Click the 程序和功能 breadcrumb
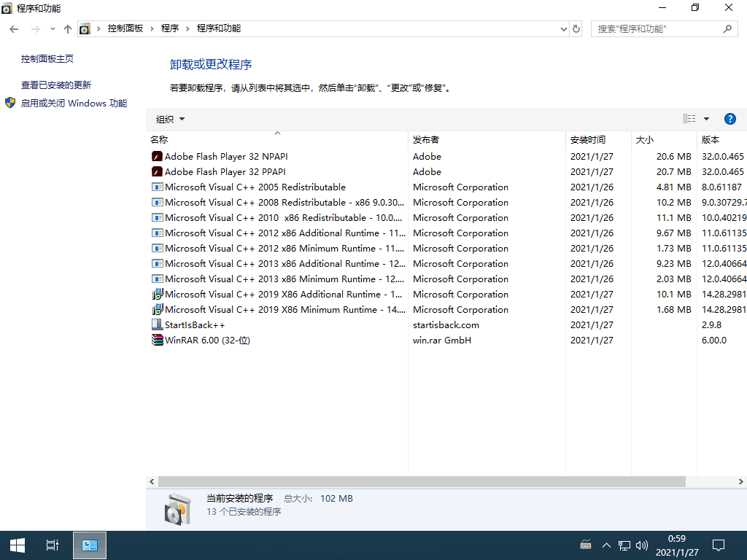 click(x=219, y=28)
